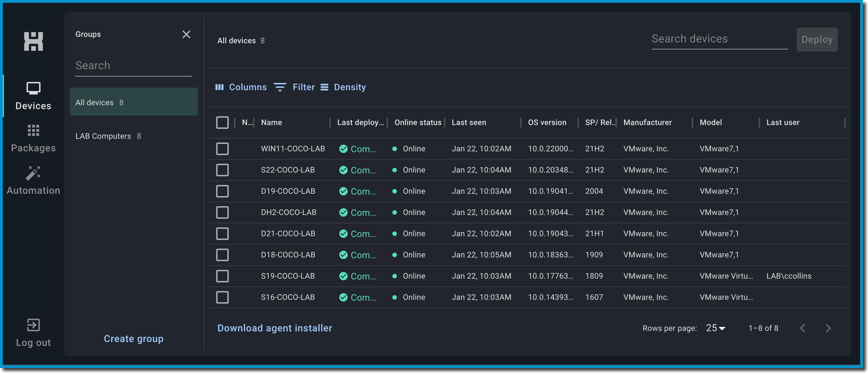Click the Download agent installer link
The width and height of the screenshot is (868, 373).
[274, 328]
